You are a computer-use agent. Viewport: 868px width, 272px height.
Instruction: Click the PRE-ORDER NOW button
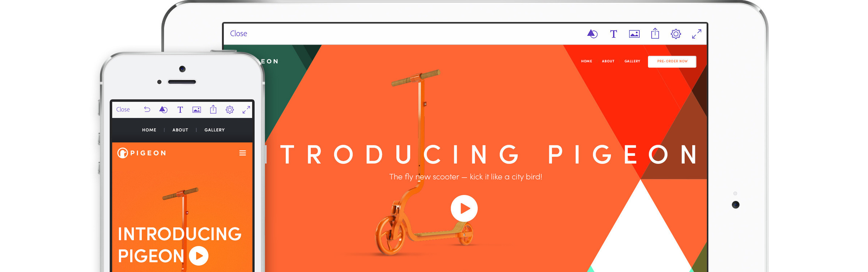pyautogui.click(x=672, y=61)
